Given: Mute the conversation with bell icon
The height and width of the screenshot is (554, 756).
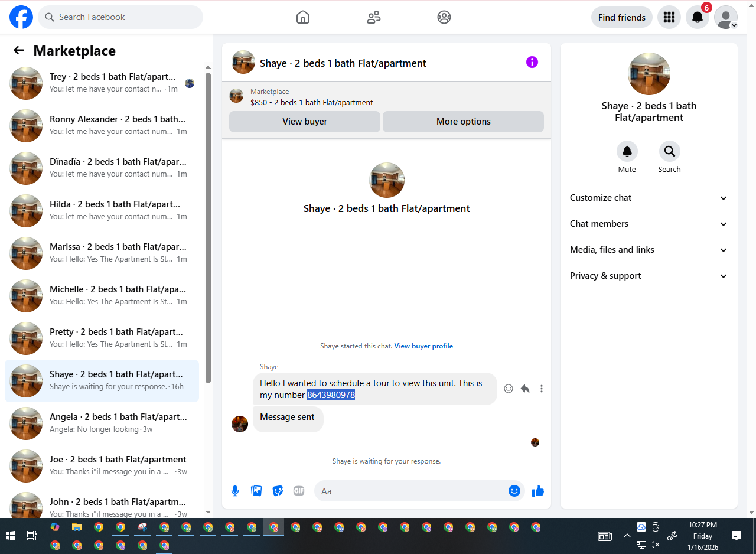Looking at the screenshot, I should click(x=627, y=151).
